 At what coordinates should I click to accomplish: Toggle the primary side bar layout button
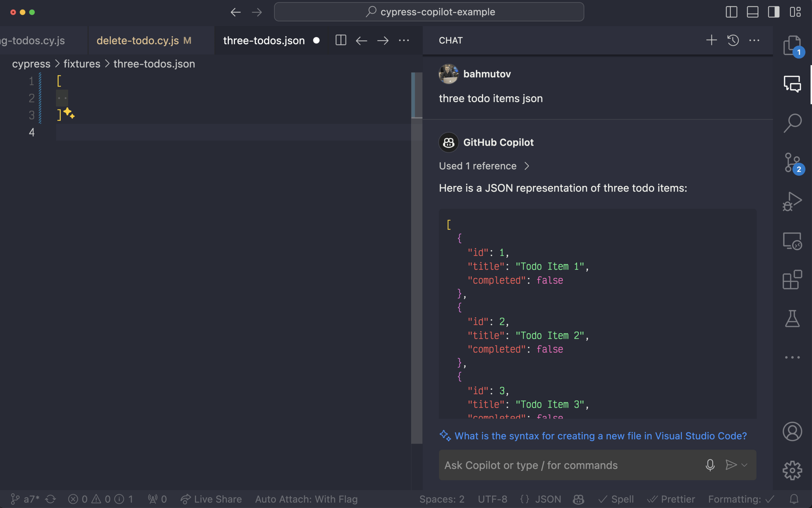[x=731, y=12]
